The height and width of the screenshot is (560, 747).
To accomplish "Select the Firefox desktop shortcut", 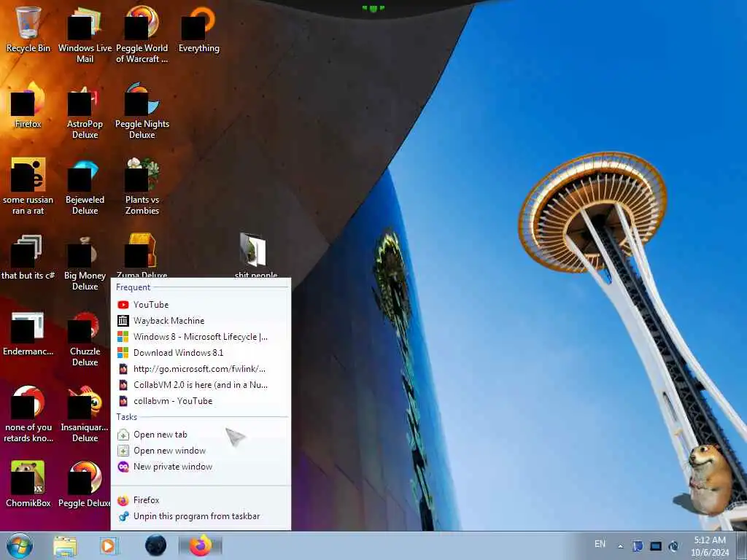I will tap(28, 106).
